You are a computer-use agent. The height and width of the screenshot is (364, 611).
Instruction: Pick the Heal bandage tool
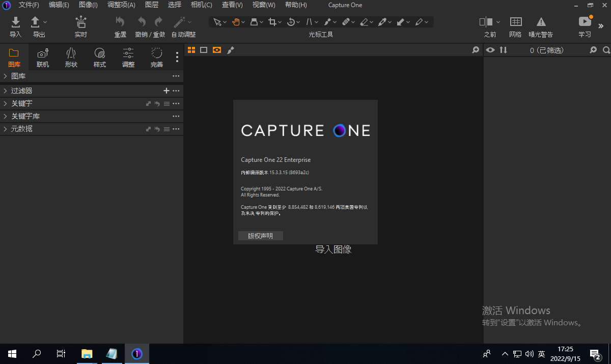click(x=346, y=22)
